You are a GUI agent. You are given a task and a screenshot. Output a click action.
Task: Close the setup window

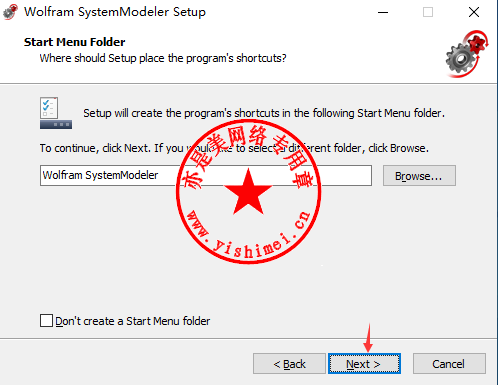point(474,12)
